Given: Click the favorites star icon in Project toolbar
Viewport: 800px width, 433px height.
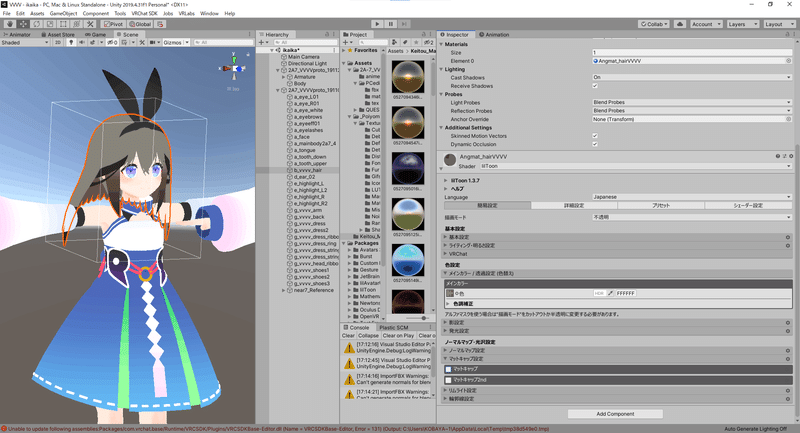Looking at the screenshot, I should (x=416, y=42).
